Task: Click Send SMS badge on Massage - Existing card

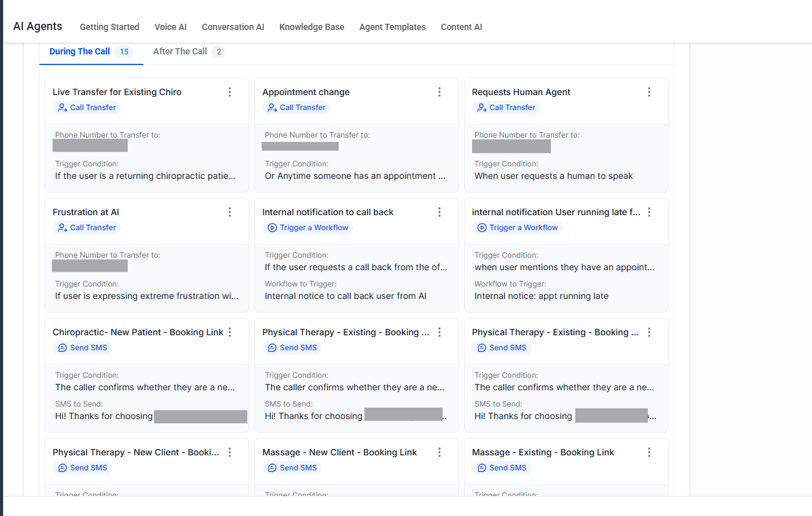Action: 502,468
